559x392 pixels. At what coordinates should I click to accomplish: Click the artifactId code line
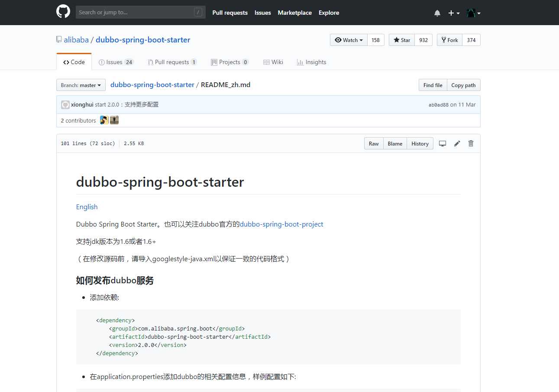190,337
